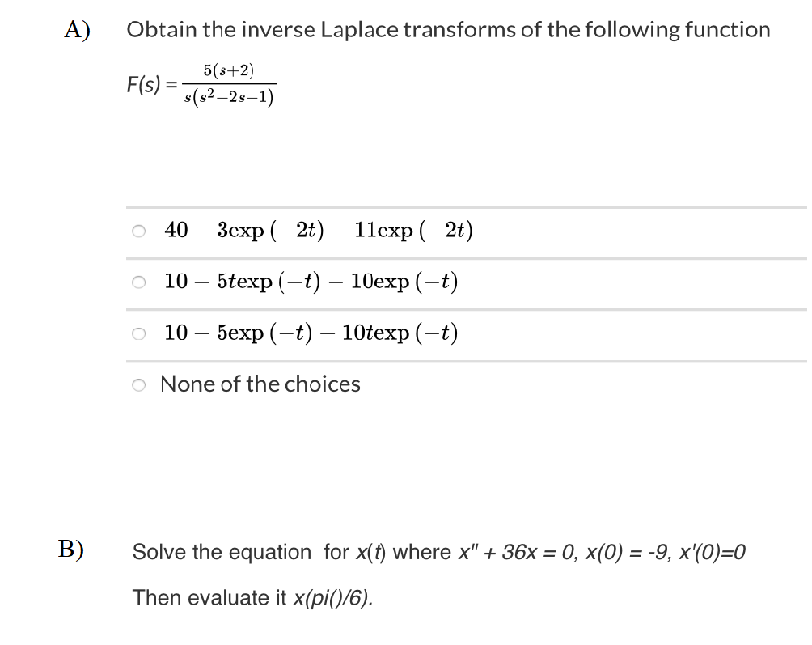The height and width of the screenshot is (645, 812).
Task: Click the 'F(s) =' label
Action: (152, 84)
